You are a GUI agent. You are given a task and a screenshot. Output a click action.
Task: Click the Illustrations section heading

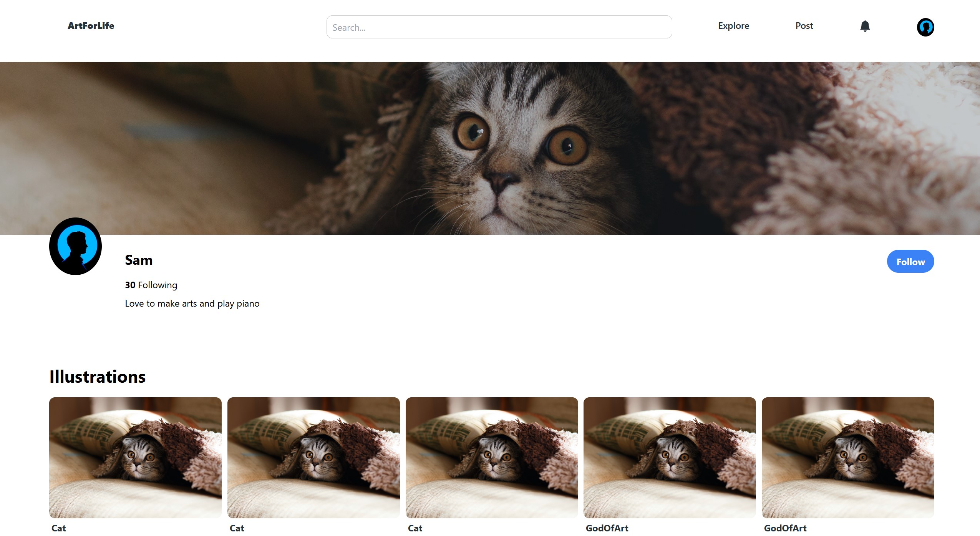[x=98, y=377]
